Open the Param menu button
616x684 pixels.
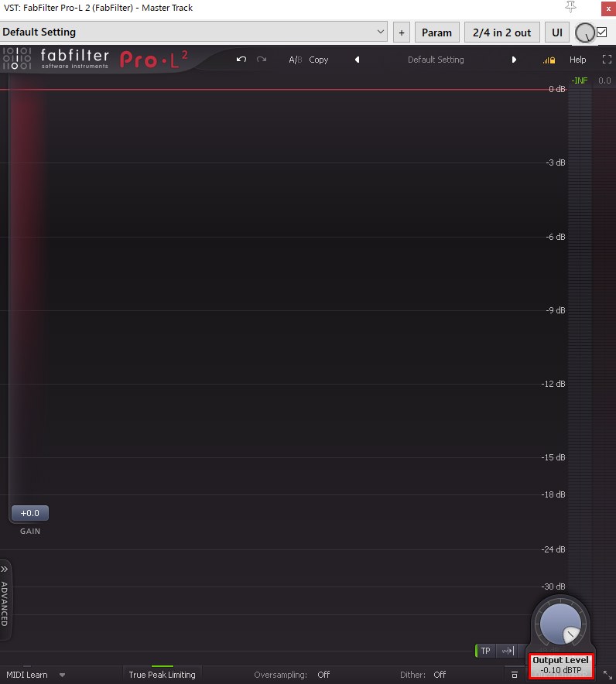[436, 32]
